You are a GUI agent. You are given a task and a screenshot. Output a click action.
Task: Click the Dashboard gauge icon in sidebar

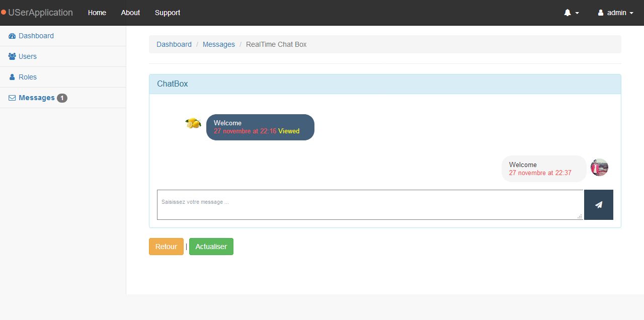tap(12, 36)
